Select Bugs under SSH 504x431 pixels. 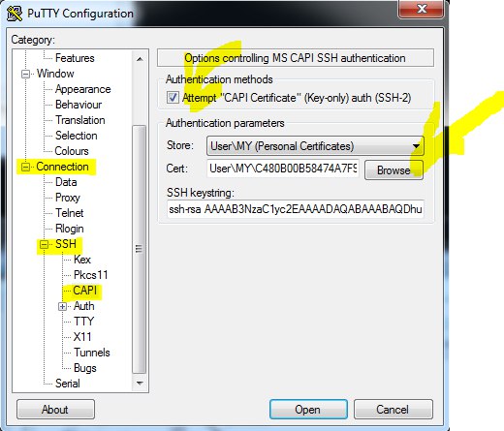[x=85, y=368]
